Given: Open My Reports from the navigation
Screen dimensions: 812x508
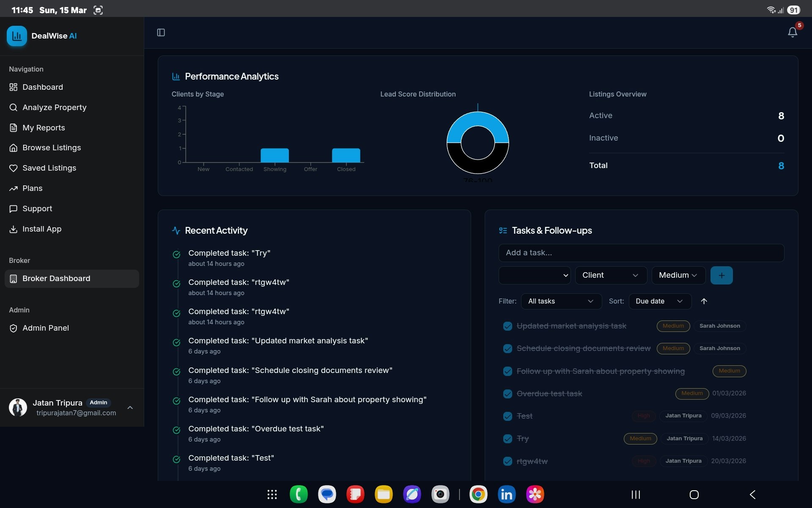Looking at the screenshot, I should [x=44, y=127].
